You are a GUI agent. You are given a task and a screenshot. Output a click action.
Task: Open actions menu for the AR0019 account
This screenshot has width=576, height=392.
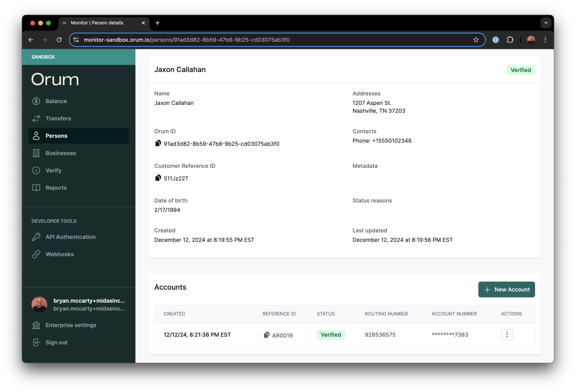pyautogui.click(x=507, y=335)
